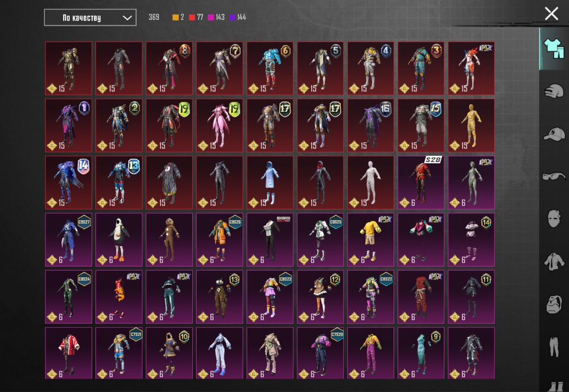Select the red and white jacket outfit
This screenshot has height=392, width=569.
point(69,353)
